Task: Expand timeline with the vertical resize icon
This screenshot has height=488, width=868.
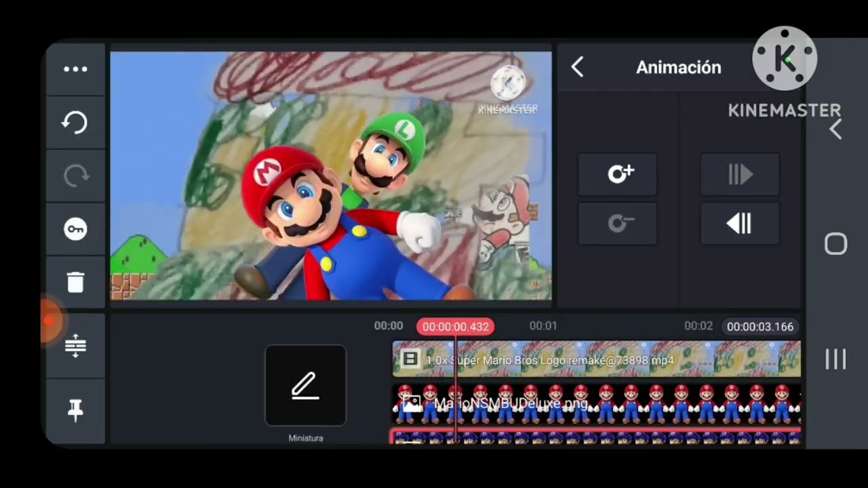Action: pyautogui.click(x=75, y=346)
